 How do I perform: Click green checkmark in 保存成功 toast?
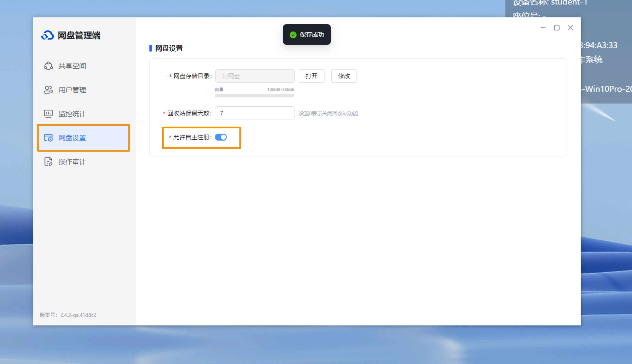[293, 35]
